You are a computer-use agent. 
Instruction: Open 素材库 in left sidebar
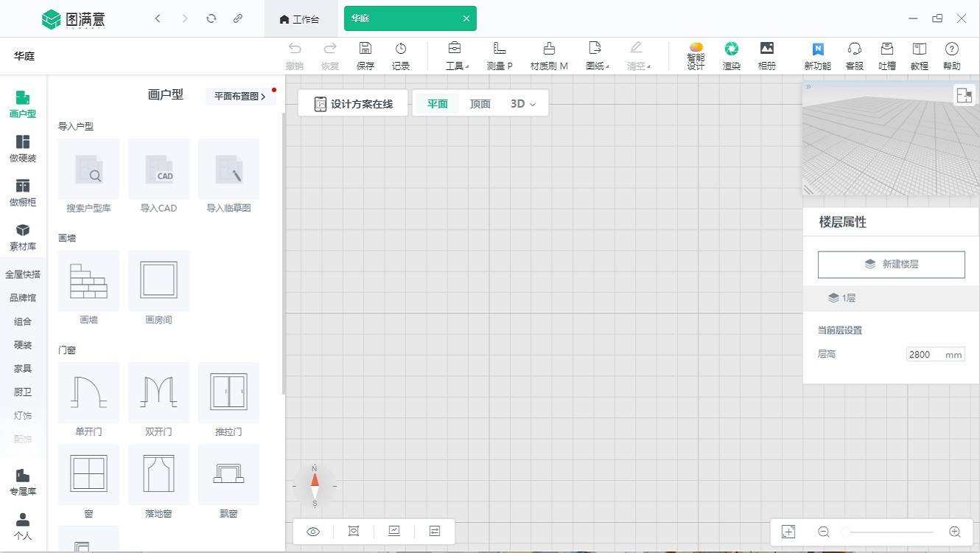coord(23,237)
